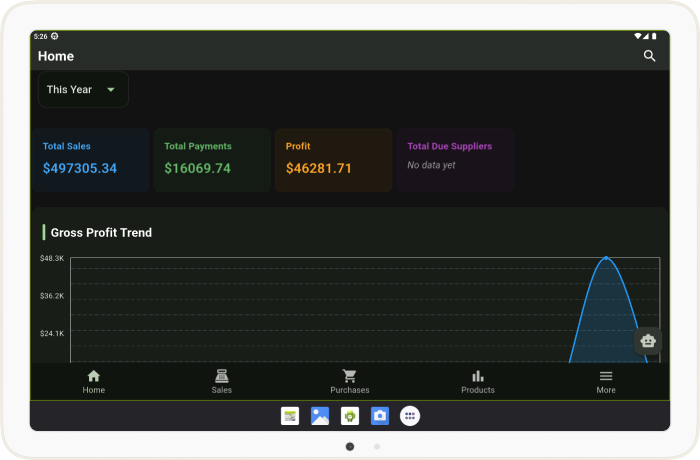
Task: Tap the robot assistant floating button
Action: [x=648, y=341]
